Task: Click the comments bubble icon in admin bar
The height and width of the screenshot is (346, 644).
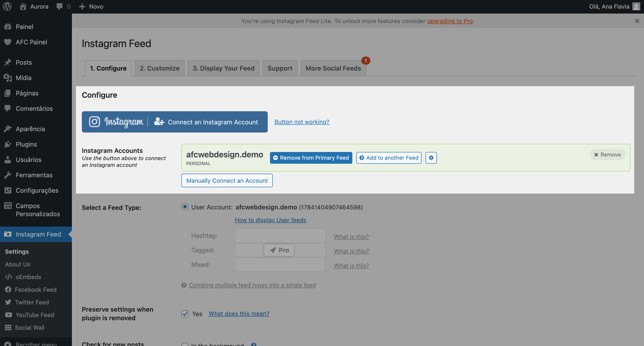Action: click(x=59, y=7)
